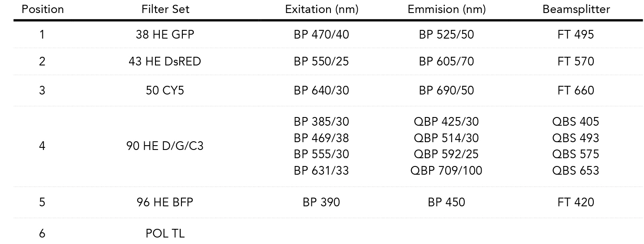Select the FT 660 beamsplitter value

[x=576, y=91]
